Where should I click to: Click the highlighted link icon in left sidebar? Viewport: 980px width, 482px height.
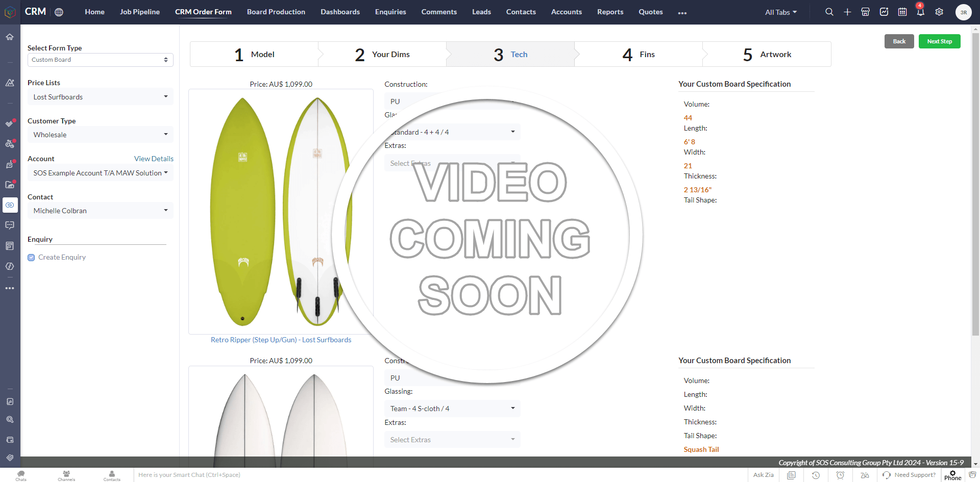[10, 205]
